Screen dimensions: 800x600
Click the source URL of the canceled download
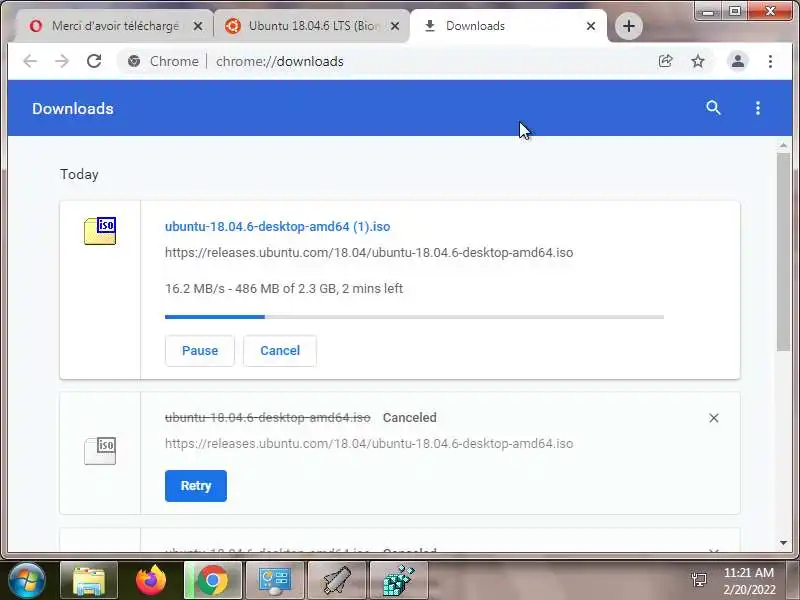(x=369, y=443)
